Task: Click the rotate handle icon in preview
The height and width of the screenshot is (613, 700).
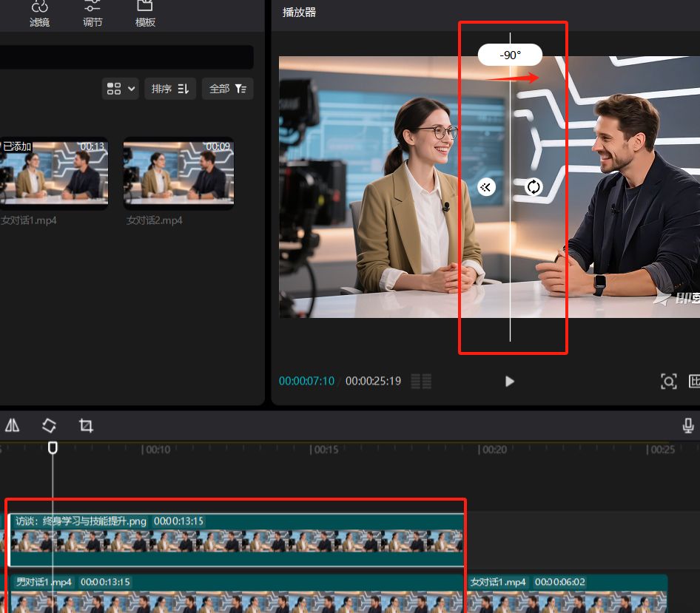Action: [534, 187]
